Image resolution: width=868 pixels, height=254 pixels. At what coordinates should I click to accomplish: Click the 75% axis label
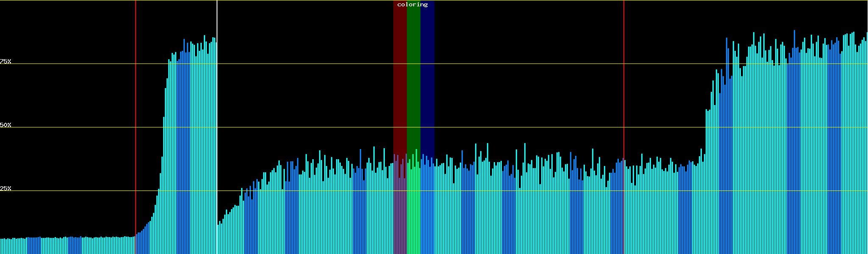(6, 61)
